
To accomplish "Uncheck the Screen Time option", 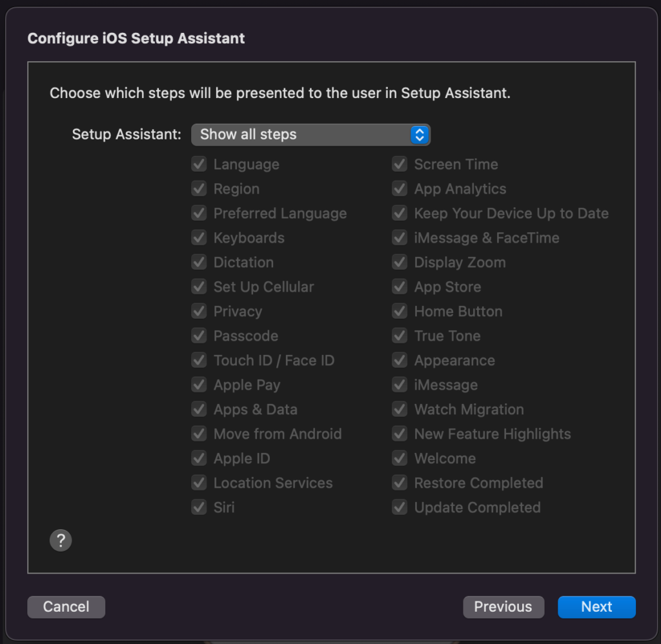I will (399, 164).
